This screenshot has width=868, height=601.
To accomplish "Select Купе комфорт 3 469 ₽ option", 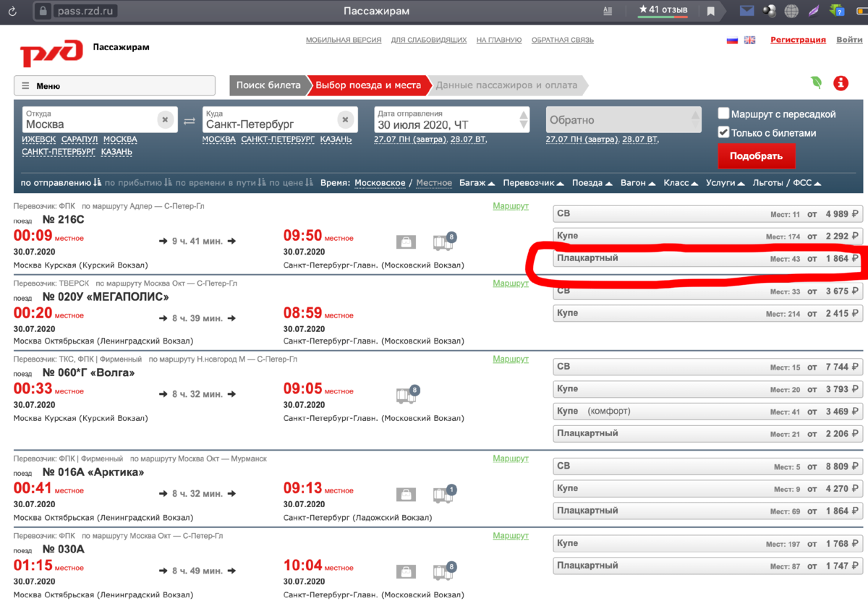I will (x=707, y=412).
